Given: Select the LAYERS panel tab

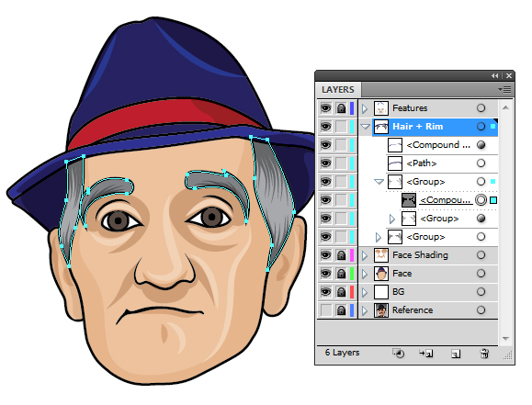Looking at the screenshot, I should (338, 90).
